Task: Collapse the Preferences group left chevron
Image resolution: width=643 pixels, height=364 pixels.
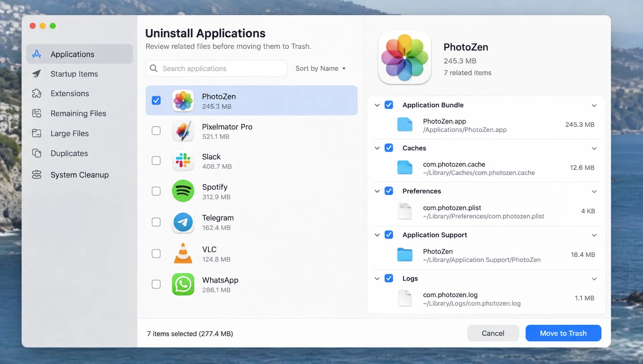Action: [x=377, y=191]
